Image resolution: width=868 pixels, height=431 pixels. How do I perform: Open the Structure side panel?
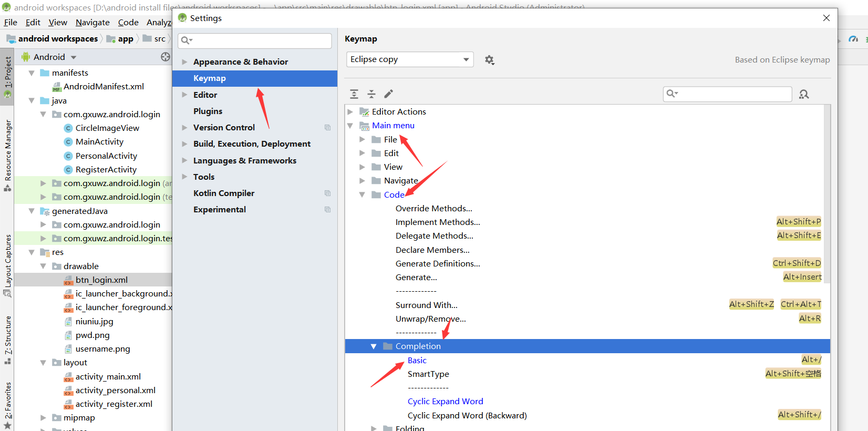pyautogui.click(x=7, y=340)
